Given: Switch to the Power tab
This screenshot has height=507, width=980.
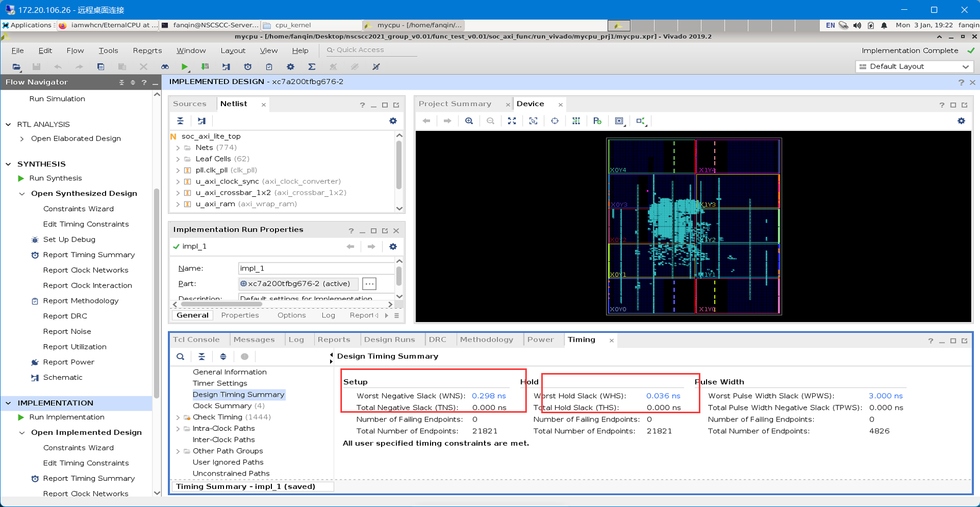Looking at the screenshot, I should pyautogui.click(x=540, y=340).
